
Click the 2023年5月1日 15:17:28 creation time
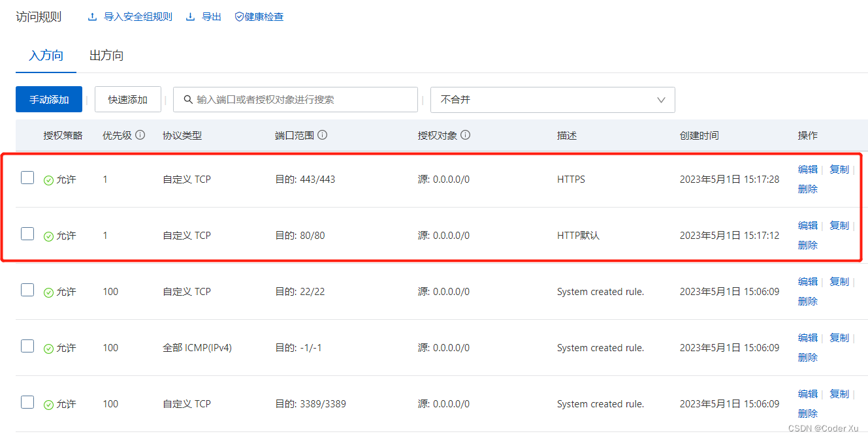730,180
